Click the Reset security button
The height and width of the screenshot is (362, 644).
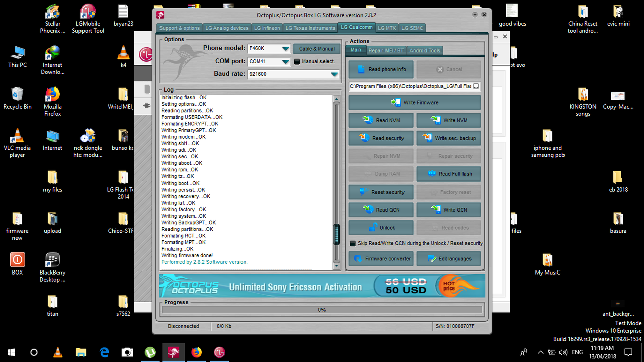click(381, 192)
